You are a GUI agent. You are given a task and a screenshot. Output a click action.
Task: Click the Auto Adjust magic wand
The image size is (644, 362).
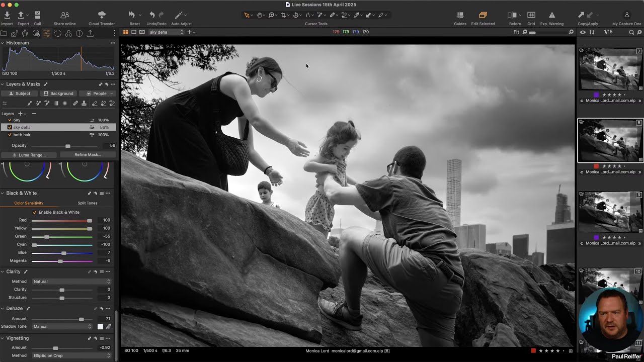click(179, 15)
